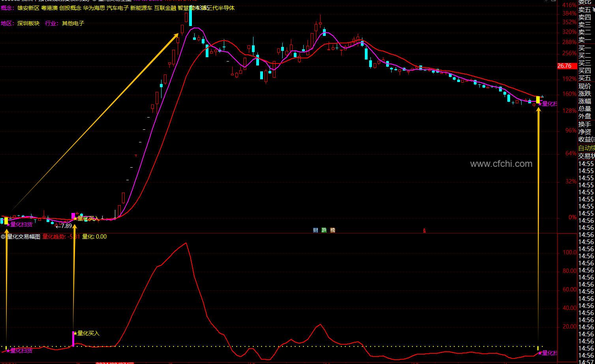Click the 榜 ranking marker icon
595x364 pixels.
tap(333, 230)
